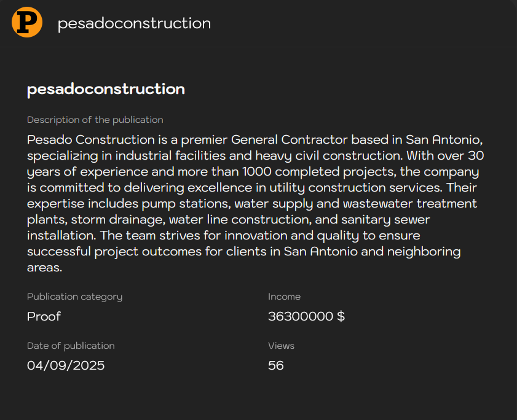Click the Views field label
This screenshot has height=420, width=517.
(x=281, y=346)
